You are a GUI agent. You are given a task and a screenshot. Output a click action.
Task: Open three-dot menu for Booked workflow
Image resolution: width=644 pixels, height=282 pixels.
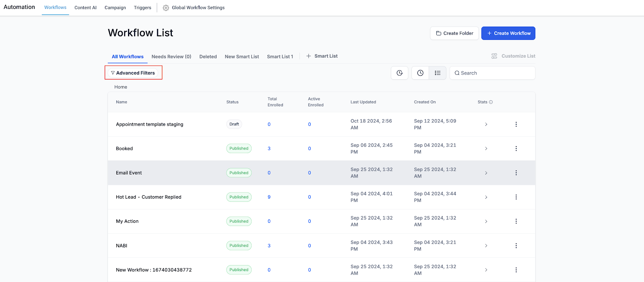516,149
